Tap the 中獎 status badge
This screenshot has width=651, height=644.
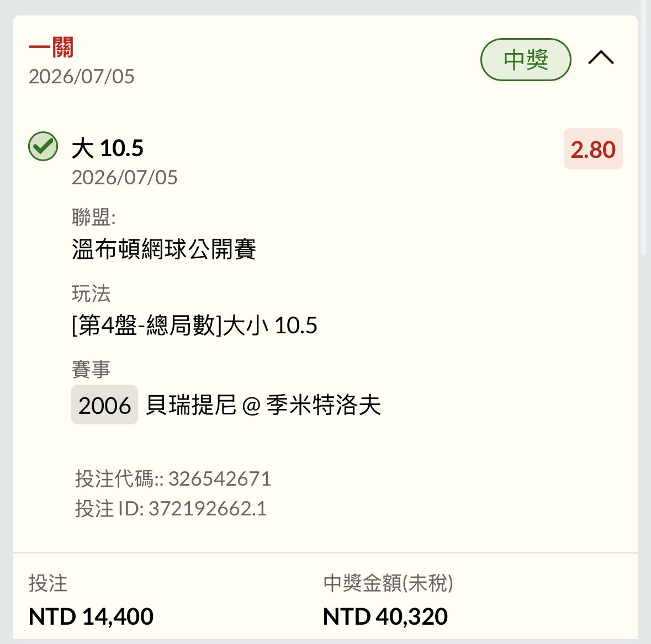click(526, 60)
